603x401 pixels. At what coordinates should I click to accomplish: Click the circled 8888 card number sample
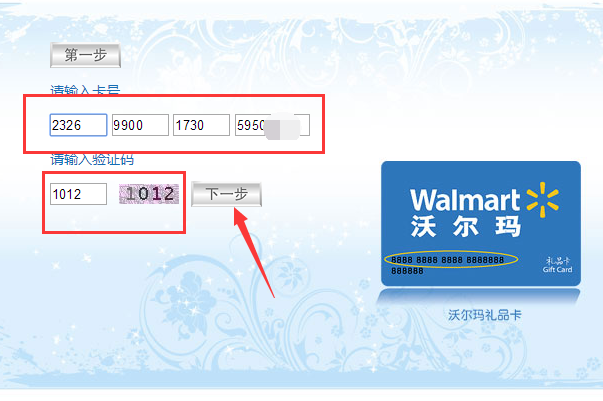click(451, 260)
